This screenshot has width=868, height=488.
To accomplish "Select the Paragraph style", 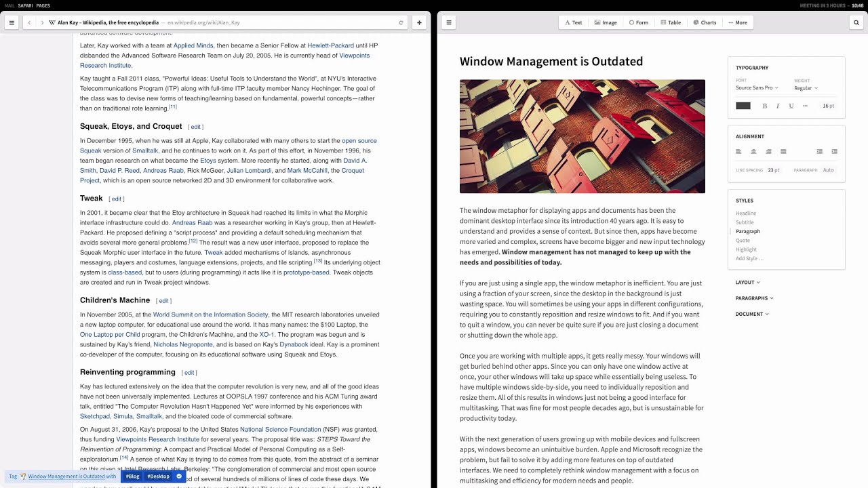I will pyautogui.click(x=748, y=232).
